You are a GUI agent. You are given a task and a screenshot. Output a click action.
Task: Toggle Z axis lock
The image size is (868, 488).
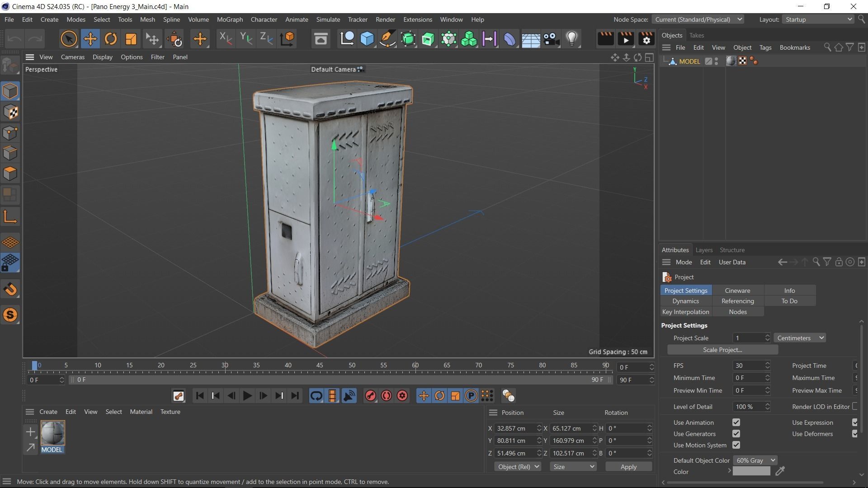point(267,39)
